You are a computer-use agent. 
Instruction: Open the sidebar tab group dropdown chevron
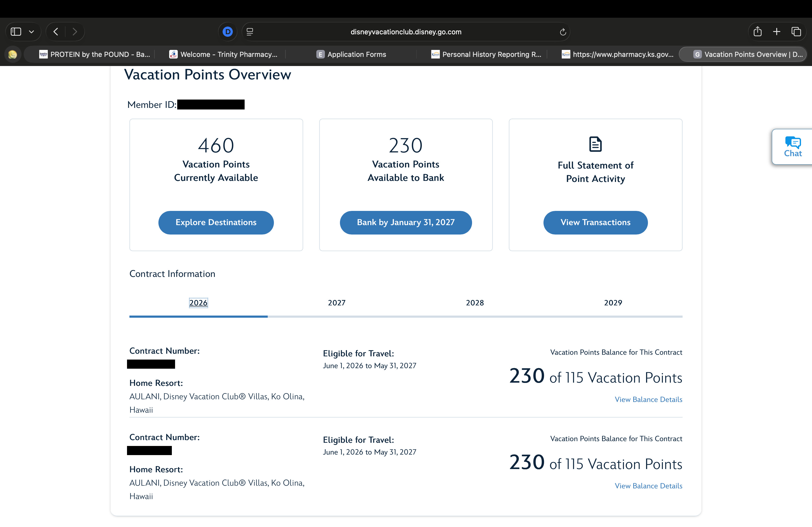click(x=31, y=32)
